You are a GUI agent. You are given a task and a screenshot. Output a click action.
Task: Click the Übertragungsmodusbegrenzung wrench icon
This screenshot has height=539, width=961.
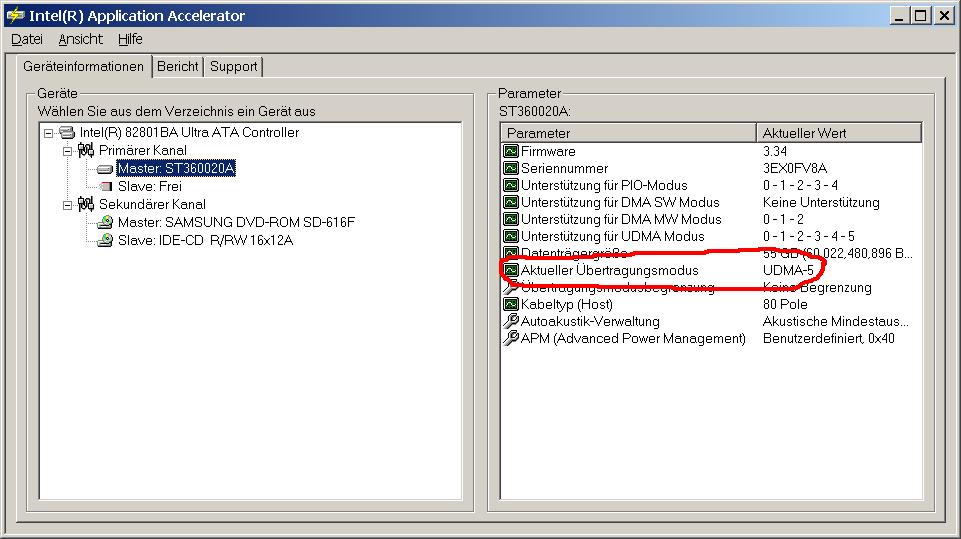pos(511,287)
